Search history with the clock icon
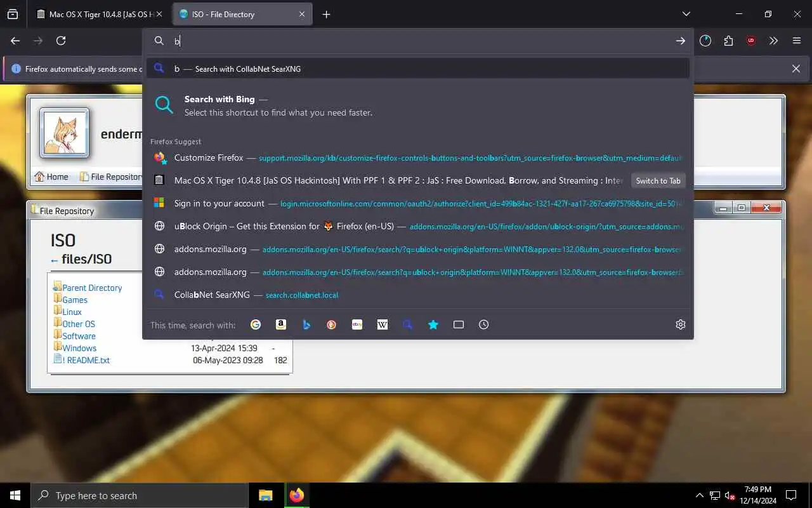Image resolution: width=812 pixels, height=508 pixels. pos(484,324)
